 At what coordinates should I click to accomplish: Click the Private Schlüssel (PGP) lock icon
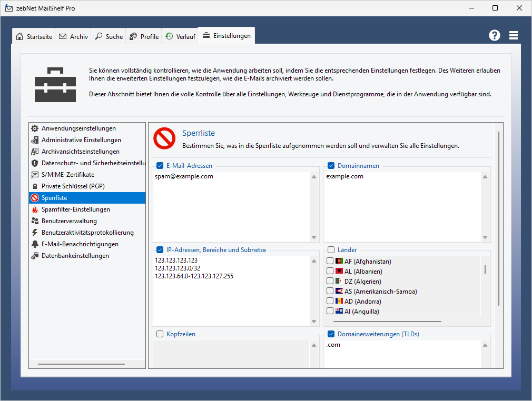click(x=35, y=186)
